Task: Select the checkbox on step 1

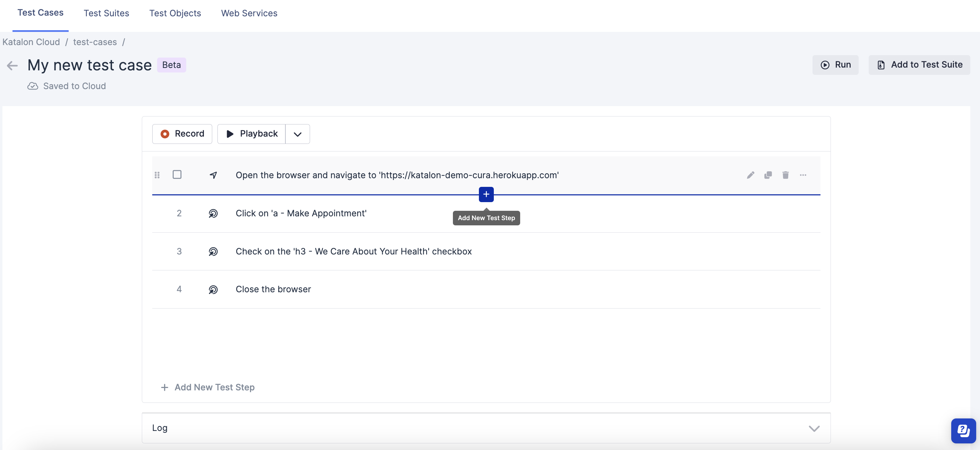Action: (x=177, y=174)
